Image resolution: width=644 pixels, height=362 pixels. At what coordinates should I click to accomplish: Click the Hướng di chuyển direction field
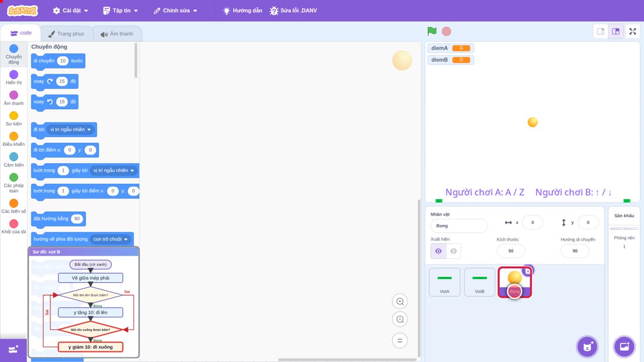point(574,251)
